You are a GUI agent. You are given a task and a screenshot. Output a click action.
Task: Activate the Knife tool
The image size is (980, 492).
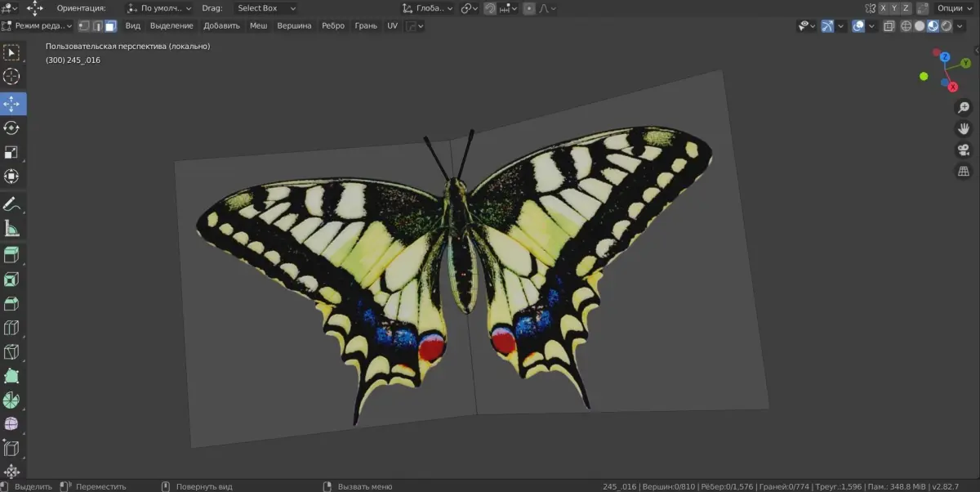coord(12,352)
